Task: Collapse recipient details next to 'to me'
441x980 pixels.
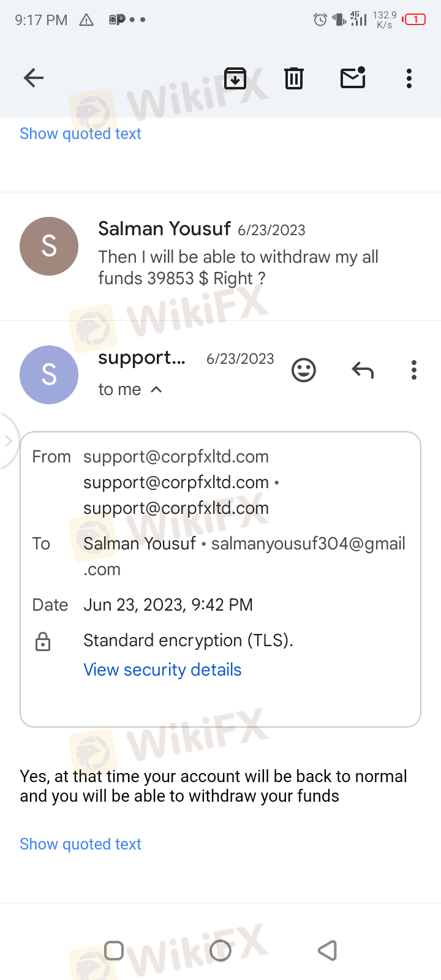Action: (x=156, y=390)
